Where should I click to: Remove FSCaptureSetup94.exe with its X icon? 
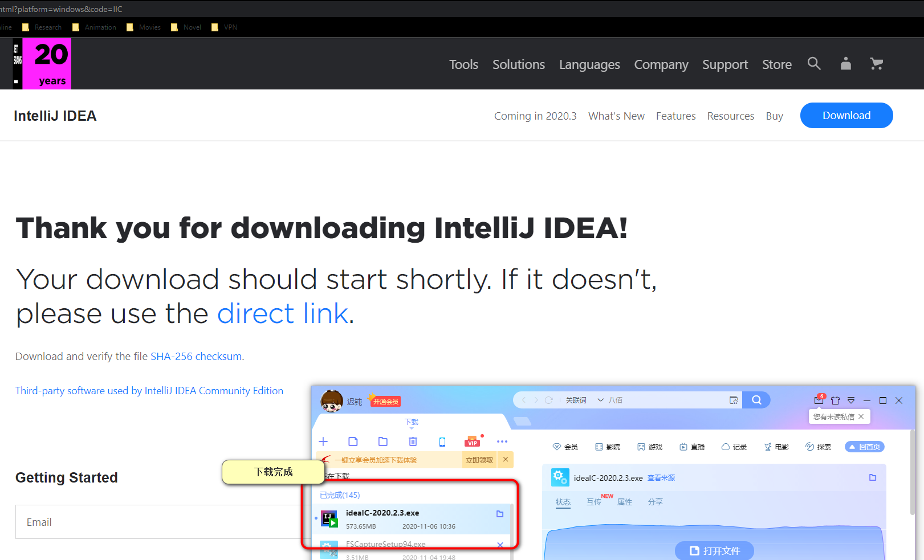coord(500,545)
